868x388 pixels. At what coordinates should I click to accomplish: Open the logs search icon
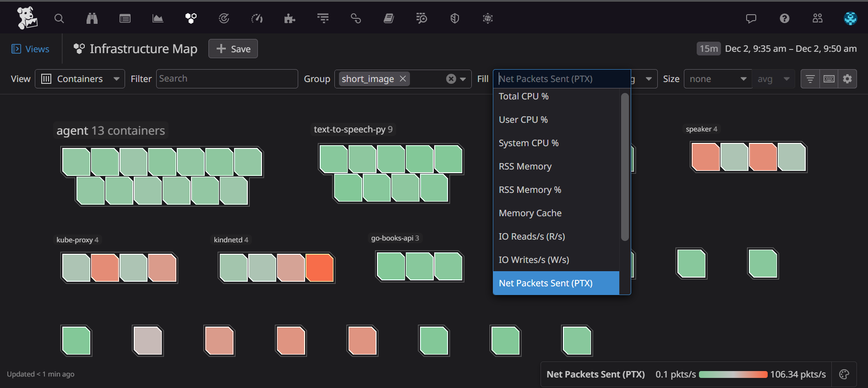(421, 18)
